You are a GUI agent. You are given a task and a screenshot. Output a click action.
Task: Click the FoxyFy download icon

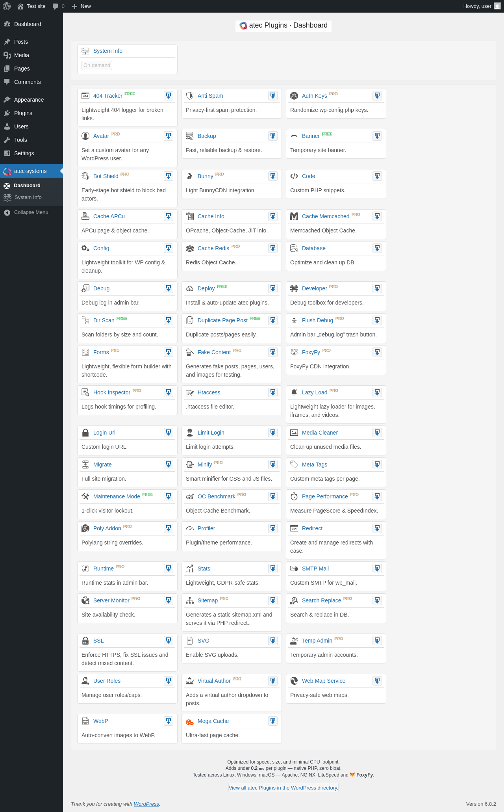click(377, 352)
